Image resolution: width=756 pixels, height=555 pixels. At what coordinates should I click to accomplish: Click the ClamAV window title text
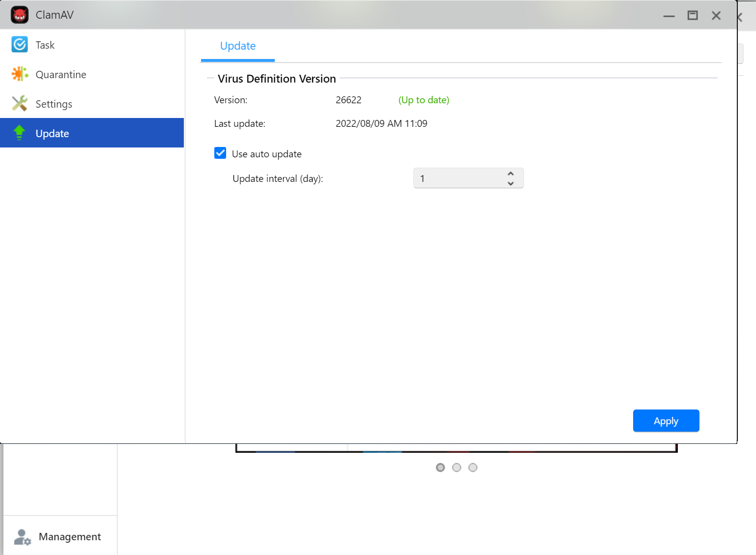[x=55, y=15]
